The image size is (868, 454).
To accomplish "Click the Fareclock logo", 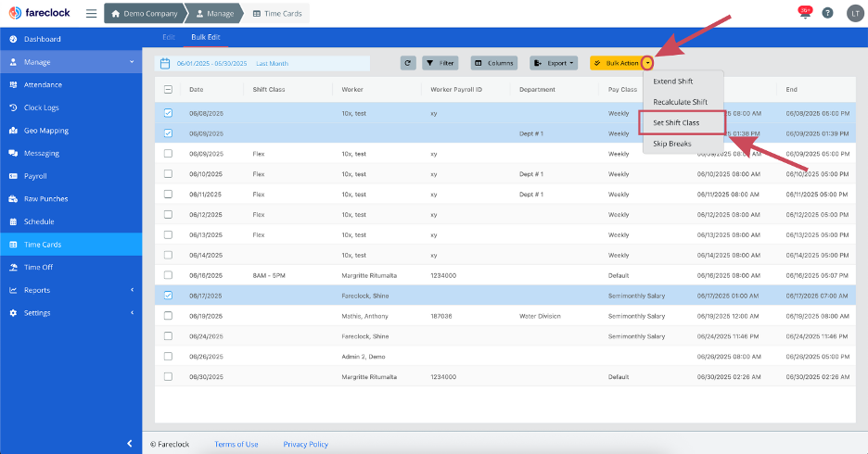I will pyautogui.click(x=39, y=13).
